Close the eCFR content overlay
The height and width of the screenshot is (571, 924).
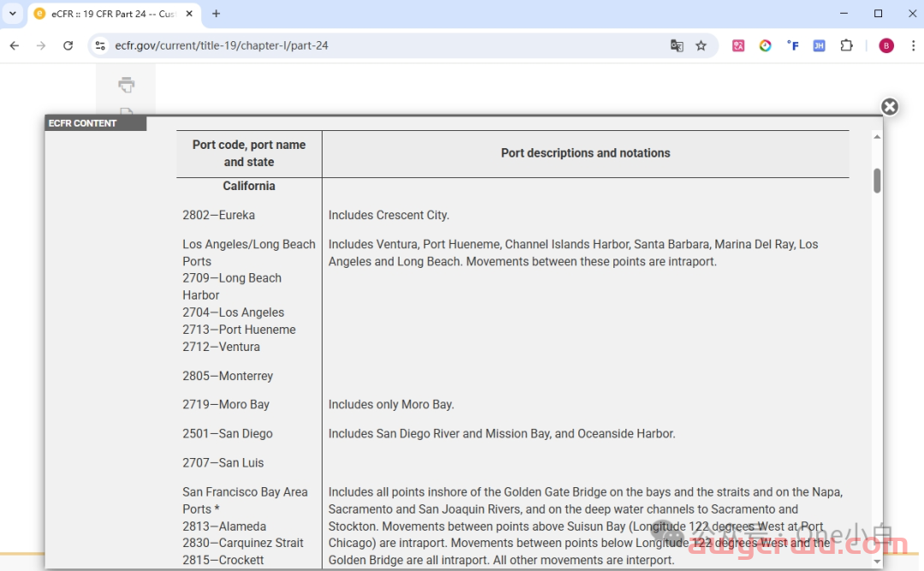(x=889, y=107)
